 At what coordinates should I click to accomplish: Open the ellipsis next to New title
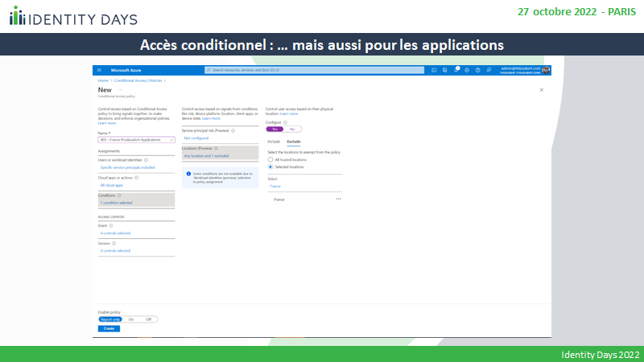(120, 90)
